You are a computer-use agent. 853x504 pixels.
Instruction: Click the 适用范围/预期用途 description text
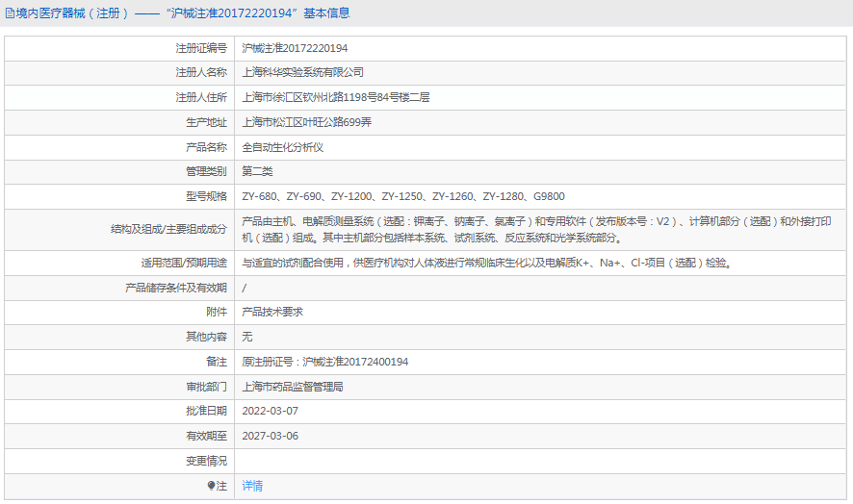coord(486,263)
